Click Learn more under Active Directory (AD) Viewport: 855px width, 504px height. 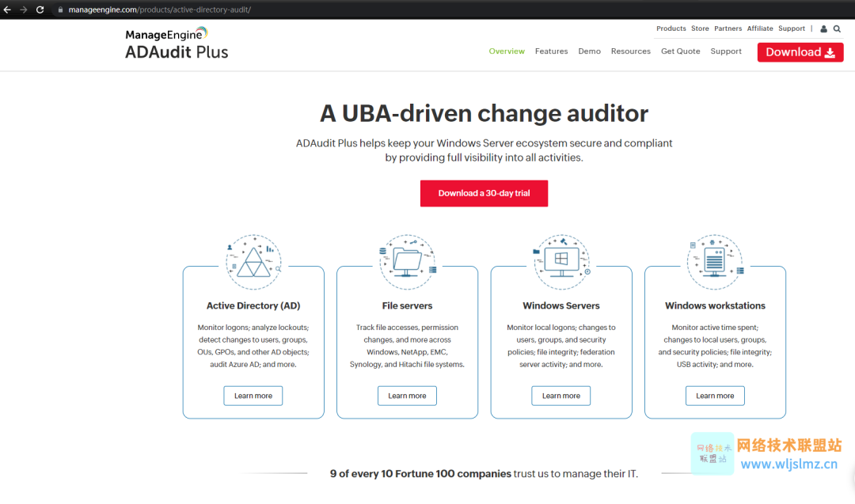[253, 396]
